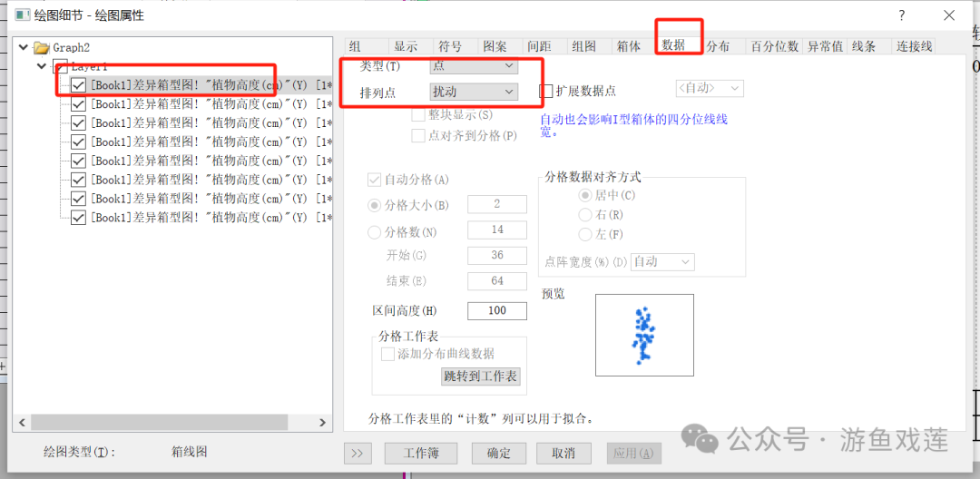Image resolution: width=980 pixels, height=479 pixels.
Task: Select 分格数(N) radio button
Action: click(375, 233)
